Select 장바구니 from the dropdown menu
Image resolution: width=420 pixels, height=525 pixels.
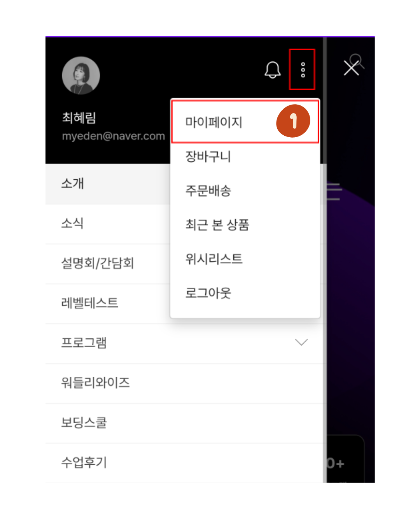coord(245,157)
